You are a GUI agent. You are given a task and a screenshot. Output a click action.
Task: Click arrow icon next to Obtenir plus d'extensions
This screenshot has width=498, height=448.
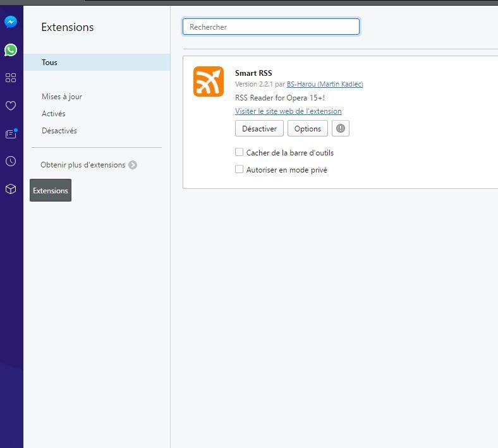[x=133, y=165]
